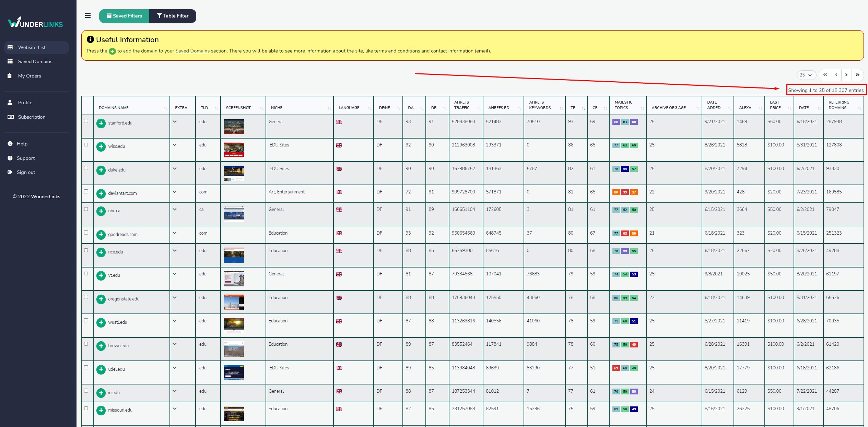Select the wisc.edu row checkbox
Viewport: 868px width, 427px height.
[86, 144]
